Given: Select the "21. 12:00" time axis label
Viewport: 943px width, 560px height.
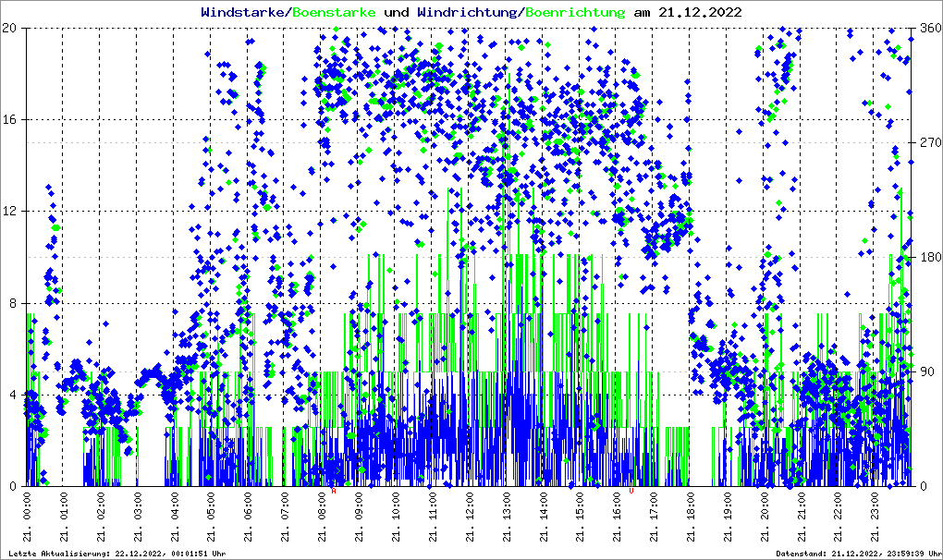Looking at the screenshot, I should (x=469, y=517).
